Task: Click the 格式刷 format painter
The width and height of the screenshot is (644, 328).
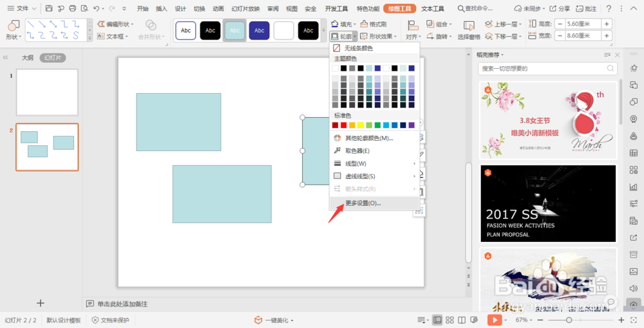Action: click(x=374, y=24)
